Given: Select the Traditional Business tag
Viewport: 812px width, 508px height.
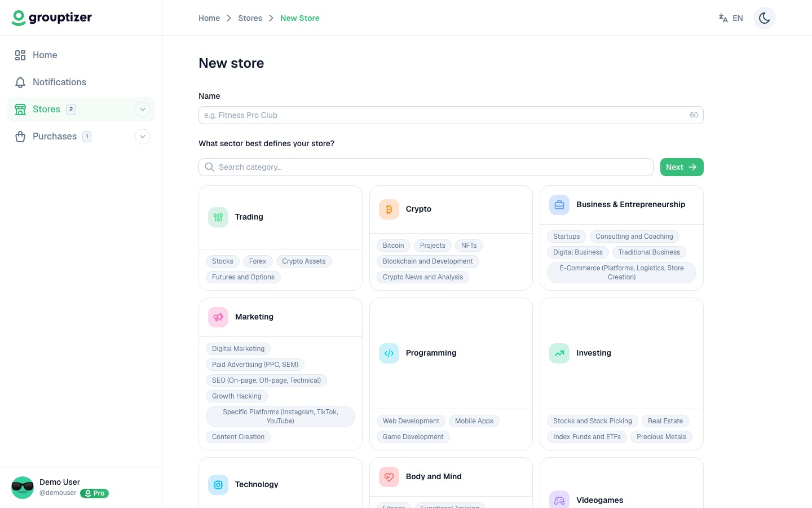Looking at the screenshot, I should coord(649,252).
